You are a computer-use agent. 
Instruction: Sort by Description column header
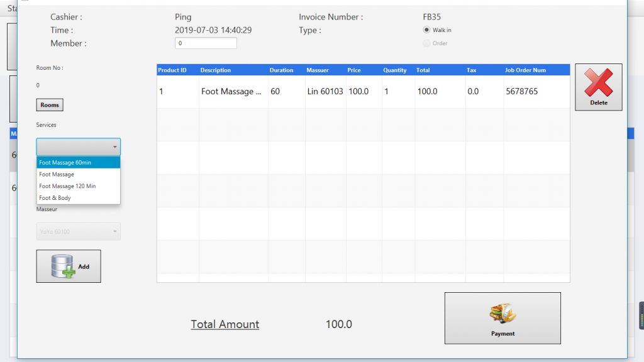tap(216, 70)
